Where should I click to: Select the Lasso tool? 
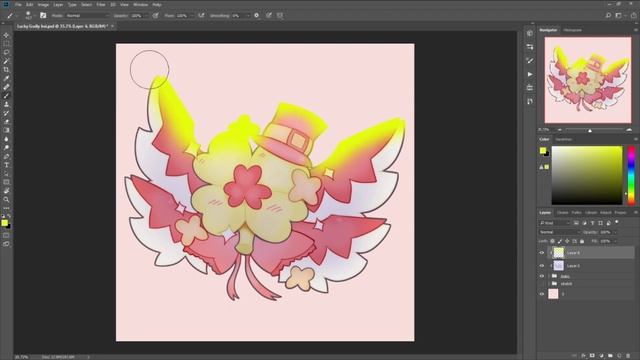point(6,52)
